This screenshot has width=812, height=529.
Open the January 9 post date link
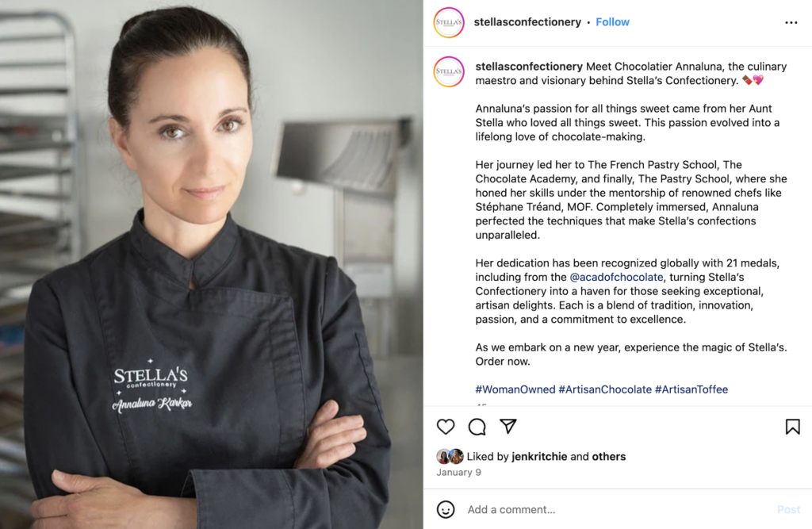coord(458,472)
